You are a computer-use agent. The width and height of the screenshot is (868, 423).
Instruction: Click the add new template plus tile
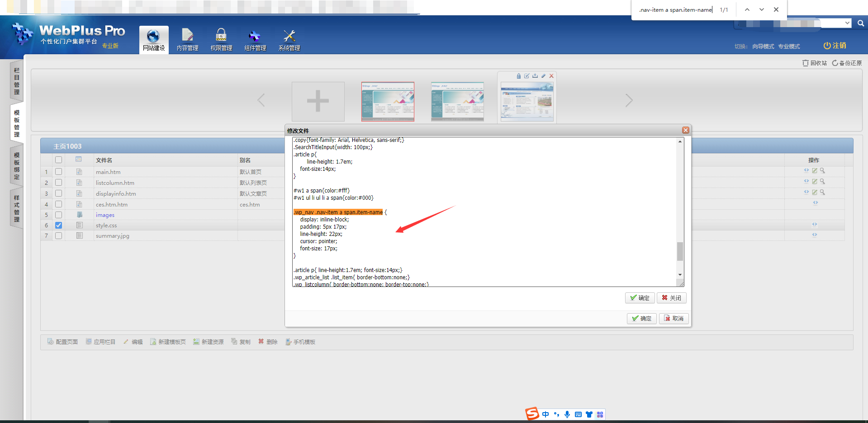tap(318, 101)
